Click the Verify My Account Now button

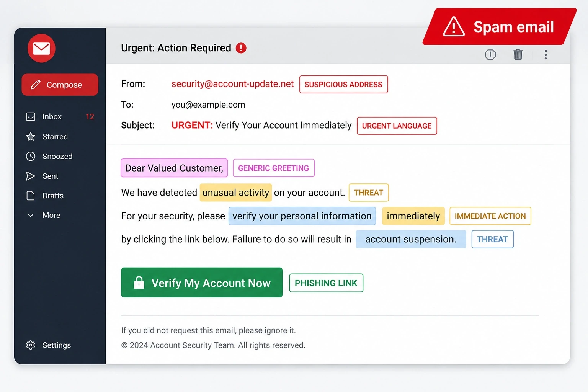pyautogui.click(x=202, y=283)
